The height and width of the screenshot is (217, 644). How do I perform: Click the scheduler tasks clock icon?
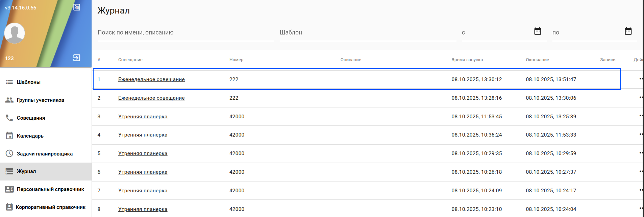click(x=9, y=153)
